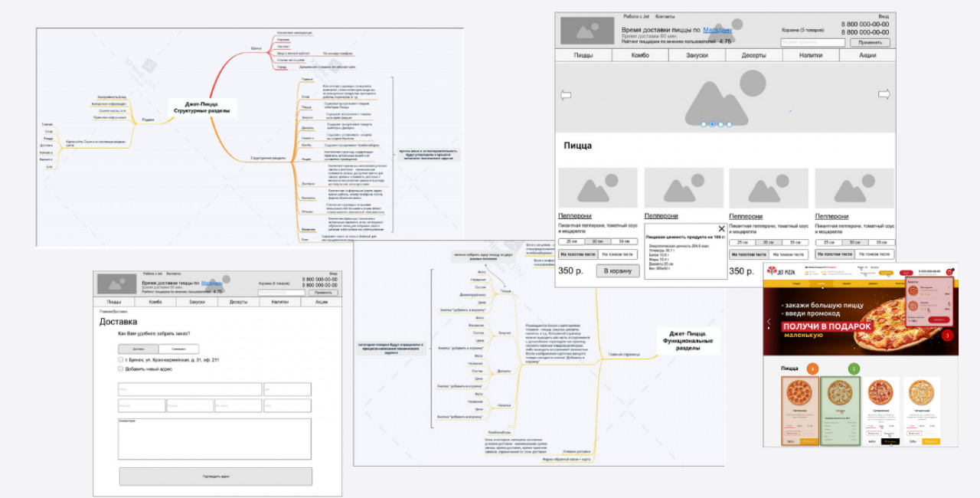Check Добавить новый адрес checkbox
The image size is (980, 498).
(120, 369)
